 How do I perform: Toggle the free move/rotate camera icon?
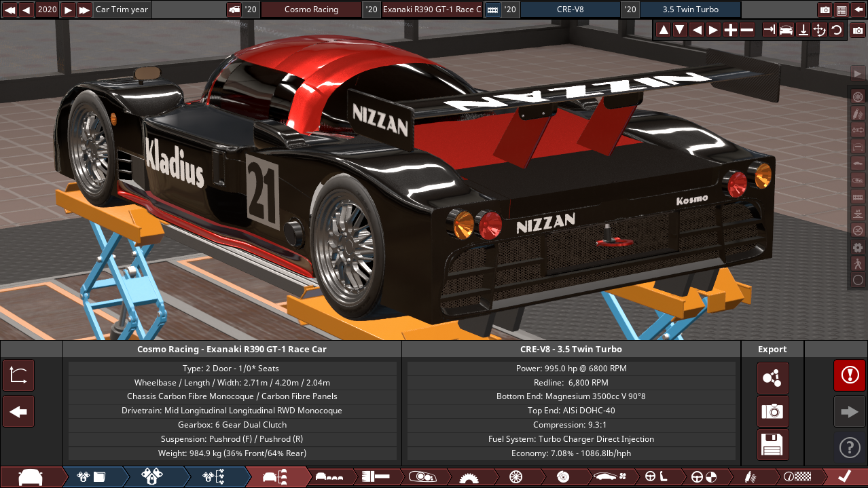820,30
